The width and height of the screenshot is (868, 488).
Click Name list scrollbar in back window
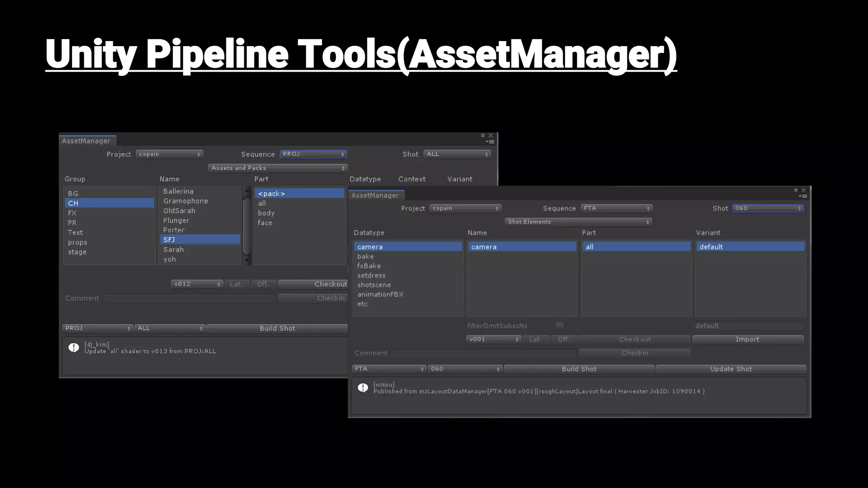coord(247,226)
